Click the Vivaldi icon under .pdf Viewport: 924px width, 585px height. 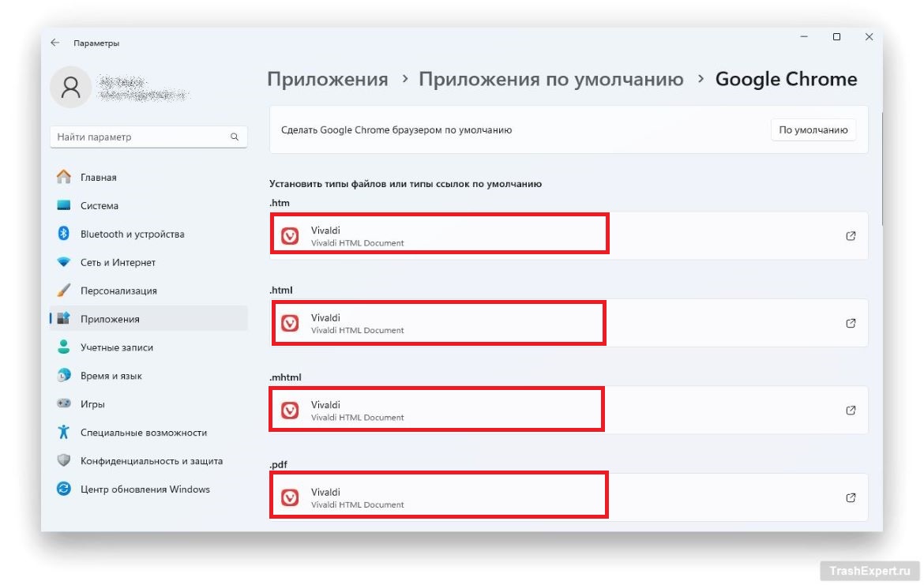(290, 497)
